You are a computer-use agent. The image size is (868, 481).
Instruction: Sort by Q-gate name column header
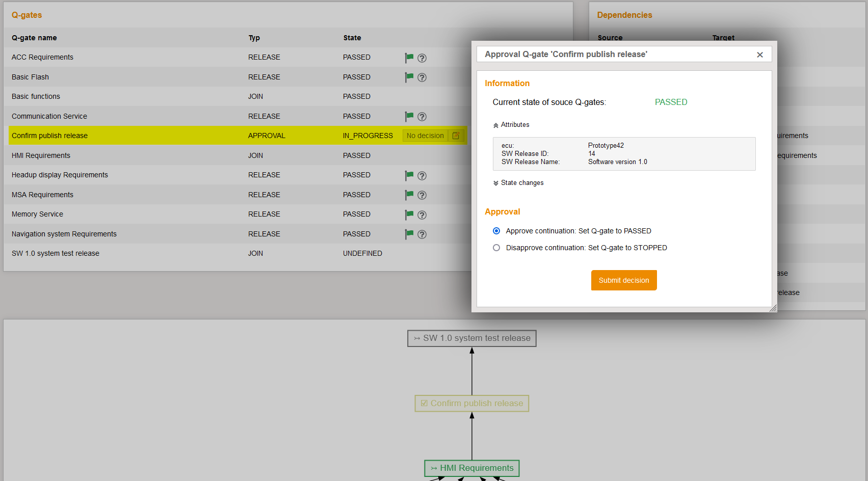pyautogui.click(x=34, y=38)
